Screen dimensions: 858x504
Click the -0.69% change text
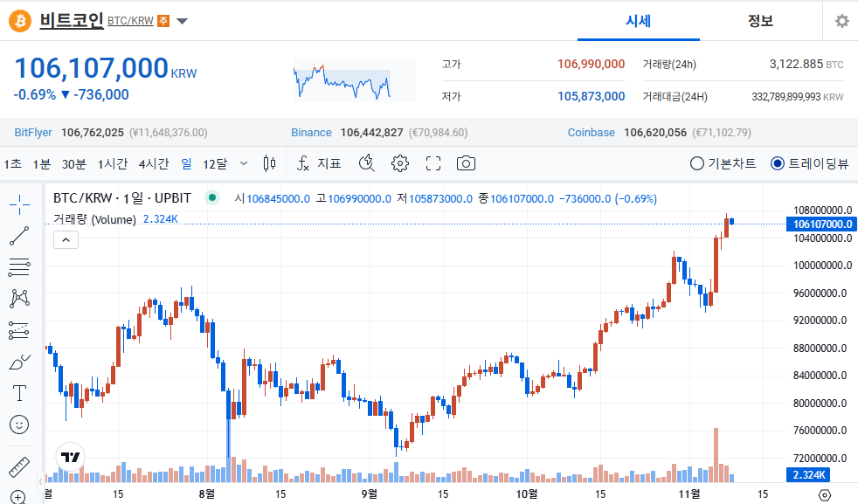(x=35, y=94)
